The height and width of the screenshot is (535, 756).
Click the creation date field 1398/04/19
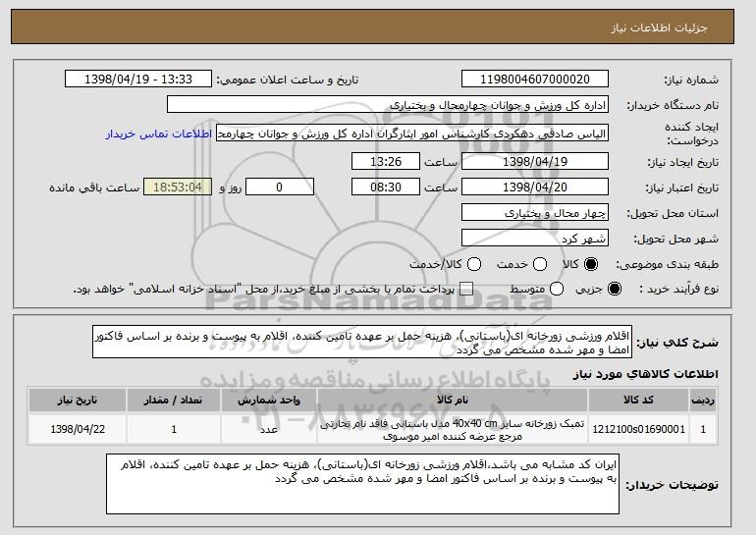pyautogui.click(x=535, y=161)
